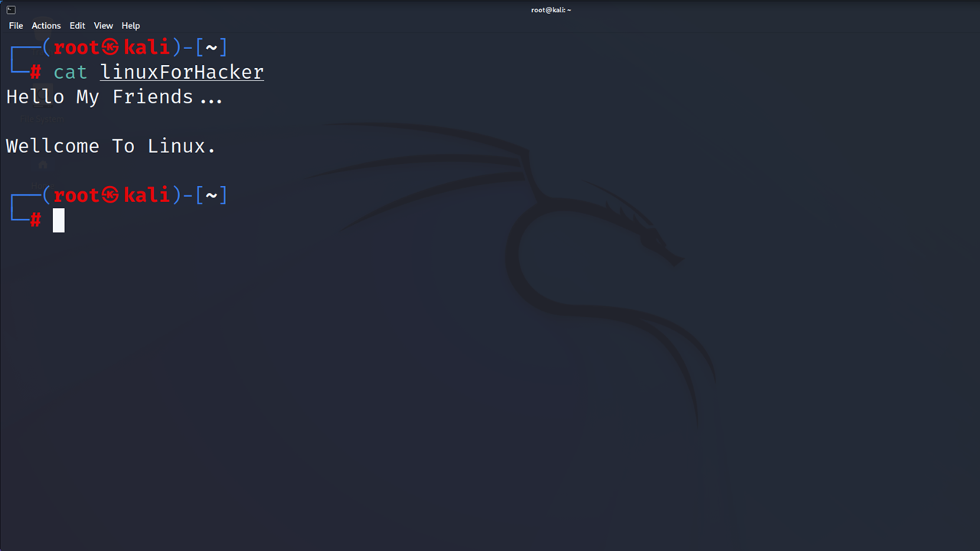
Task: Open the File menu
Action: pos(16,25)
